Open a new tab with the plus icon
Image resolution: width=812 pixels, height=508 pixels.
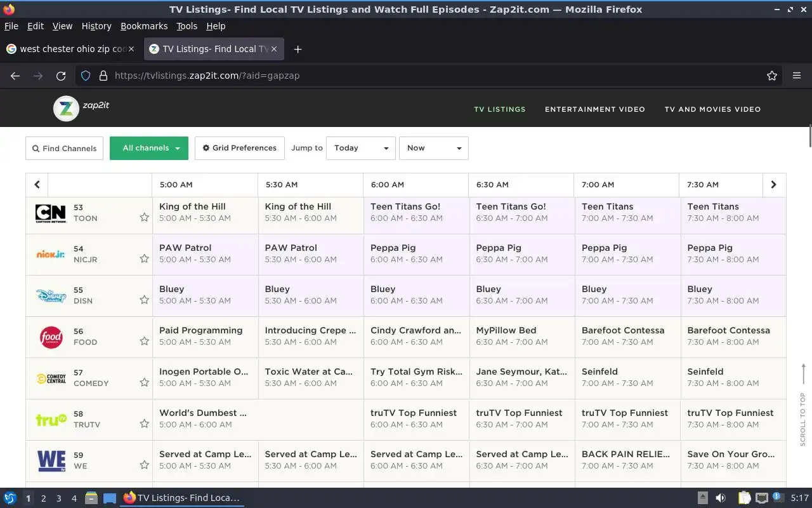point(298,49)
